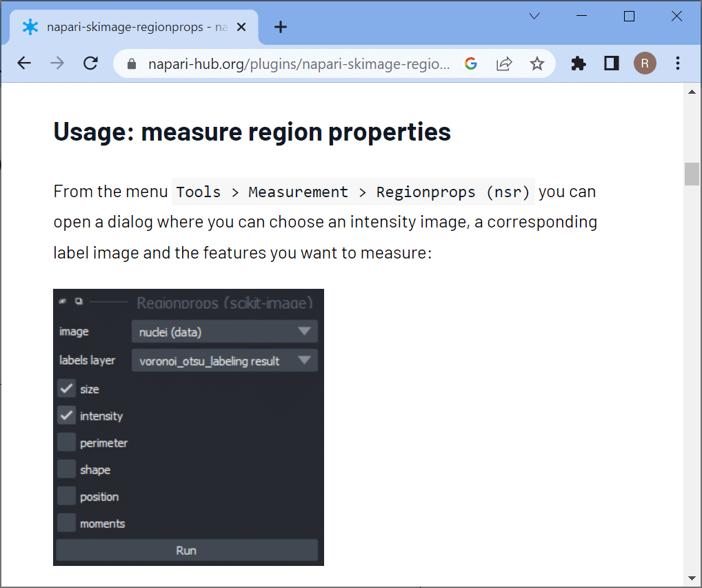
Task: Toggle the browser side panel
Action: coord(612,63)
